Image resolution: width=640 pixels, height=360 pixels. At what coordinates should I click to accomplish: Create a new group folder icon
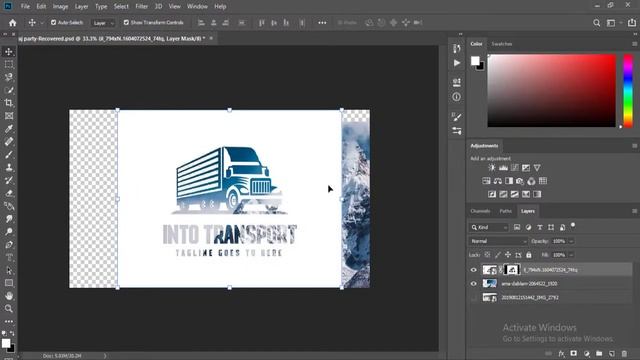coord(599,353)
